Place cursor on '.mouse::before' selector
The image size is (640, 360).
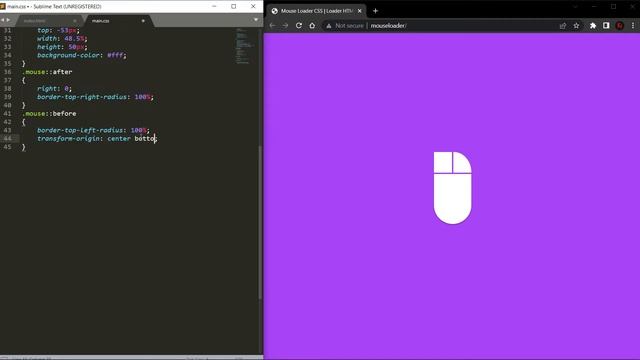pos(49,113)
